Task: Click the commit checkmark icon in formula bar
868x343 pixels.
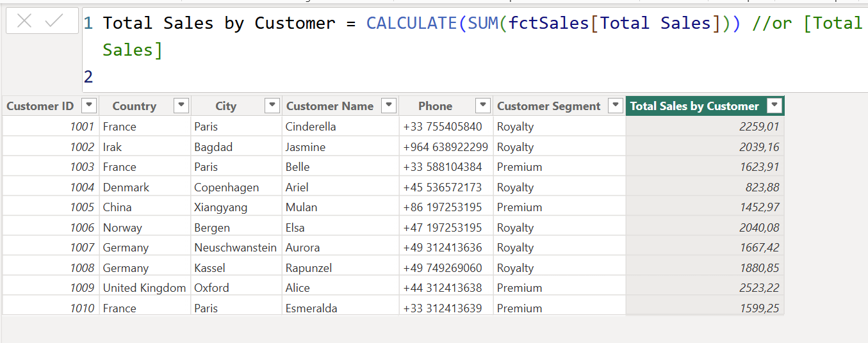Action: [x=54, y=21]
